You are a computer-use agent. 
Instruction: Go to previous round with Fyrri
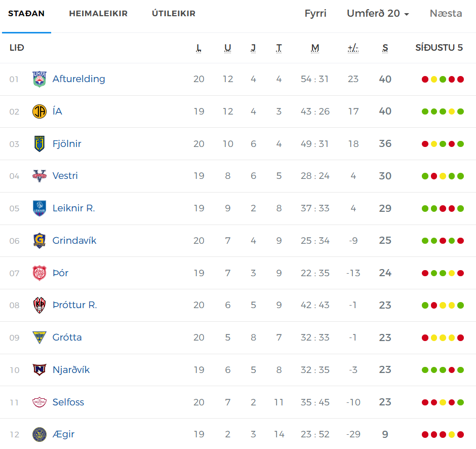click(315, 13)
